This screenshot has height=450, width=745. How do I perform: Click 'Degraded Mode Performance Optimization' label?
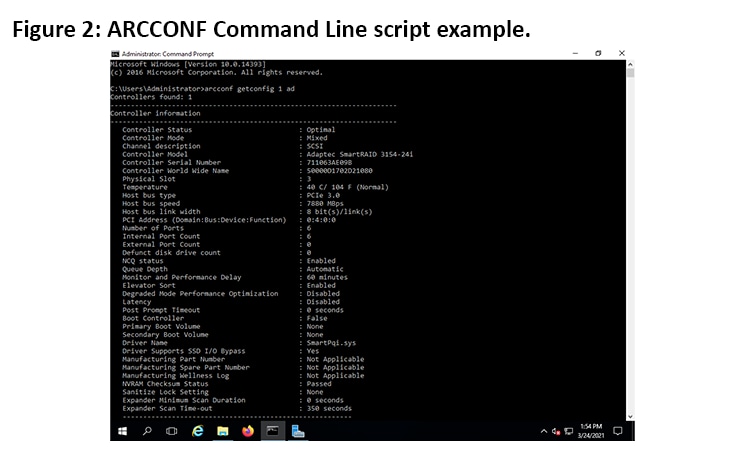200,294
